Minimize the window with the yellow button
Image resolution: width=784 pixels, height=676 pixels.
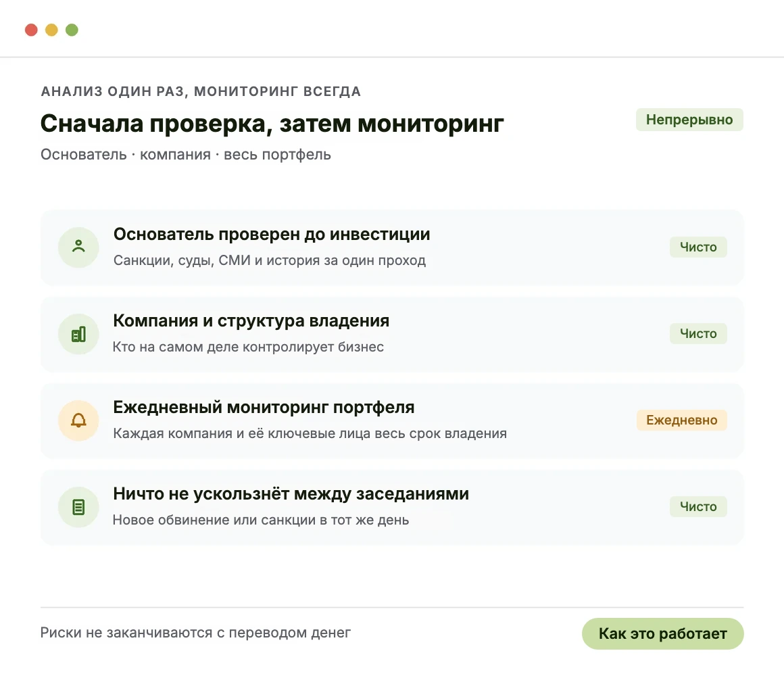(x=51, y=30)
